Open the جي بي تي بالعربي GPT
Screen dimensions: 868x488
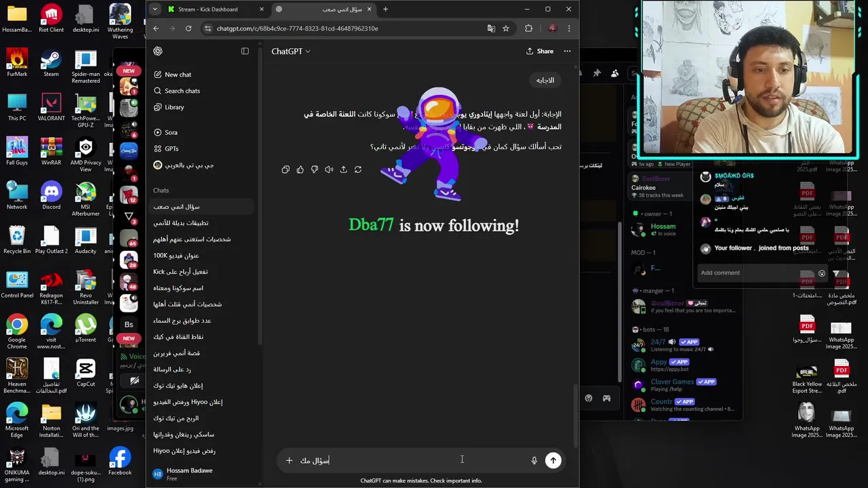pos(183,165)
